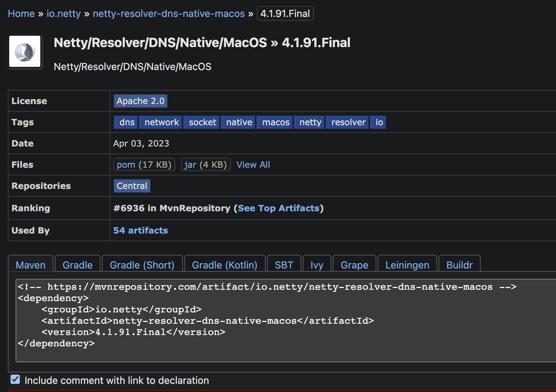The width and height of the screenshot is (556, 392).
Task: Switch to the Gradle (Kotlin) tab
Action: 225,264
